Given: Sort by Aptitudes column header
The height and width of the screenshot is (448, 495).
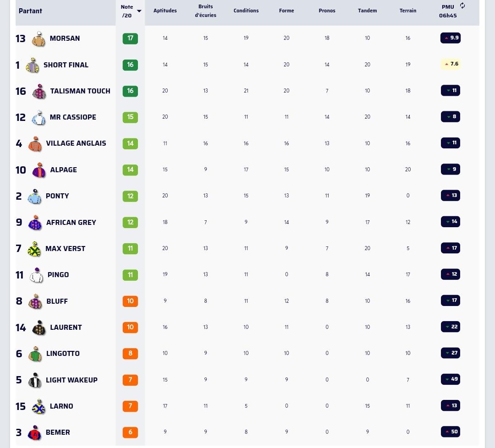Looking at the screenshot, I should pyautogui.click(x=165, y=11).
